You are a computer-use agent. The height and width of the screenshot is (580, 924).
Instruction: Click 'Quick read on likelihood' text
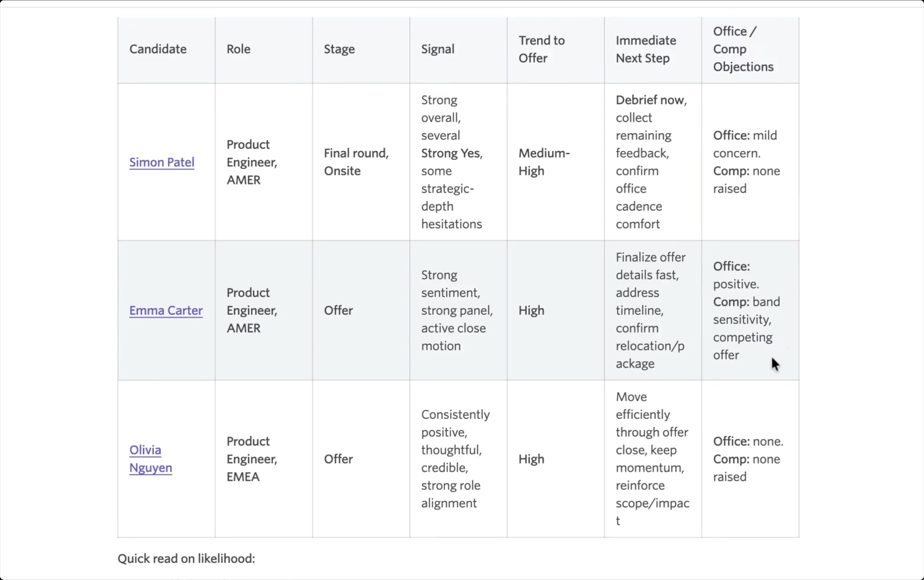[186, 559]
